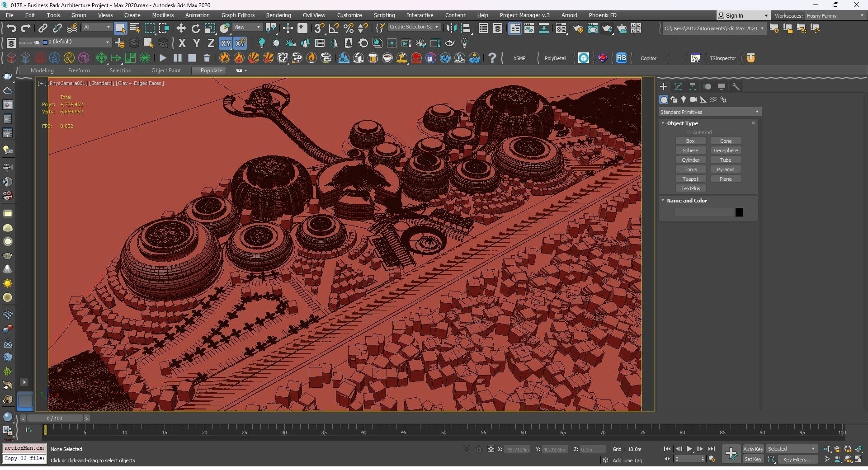Screen dimensions: 868x470
Task: Open Key Filters dialog
Action: (797, 459)
